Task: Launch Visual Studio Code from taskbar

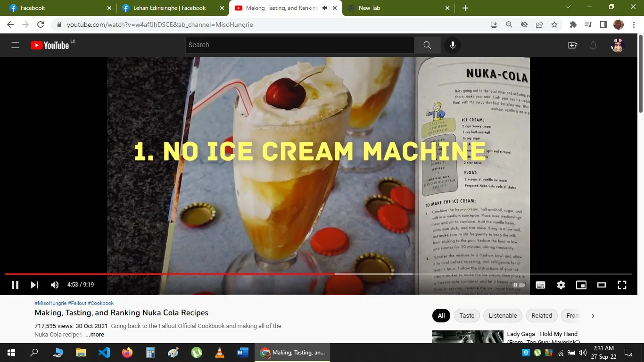Action: [x=104, y=353]
